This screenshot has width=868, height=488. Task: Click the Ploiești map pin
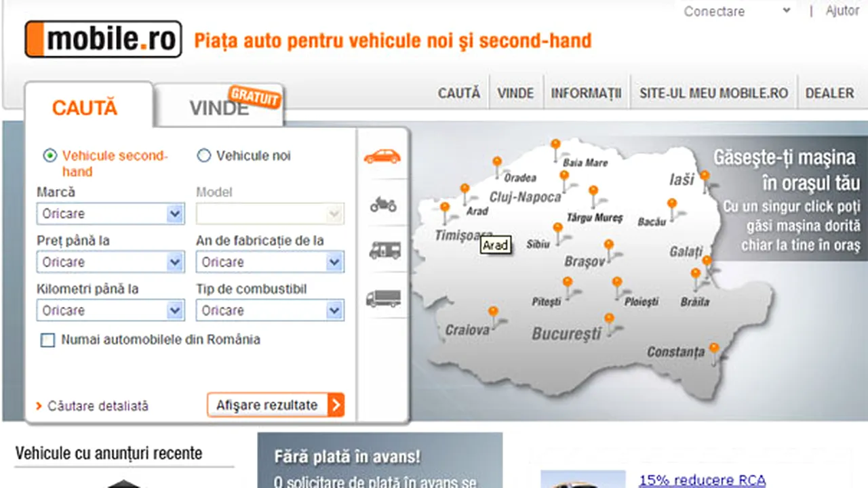click(x=617, y=282)
